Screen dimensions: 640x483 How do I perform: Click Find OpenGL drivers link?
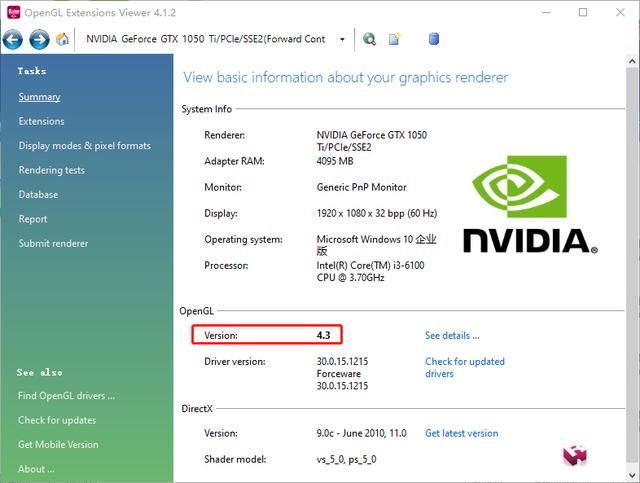66,396
